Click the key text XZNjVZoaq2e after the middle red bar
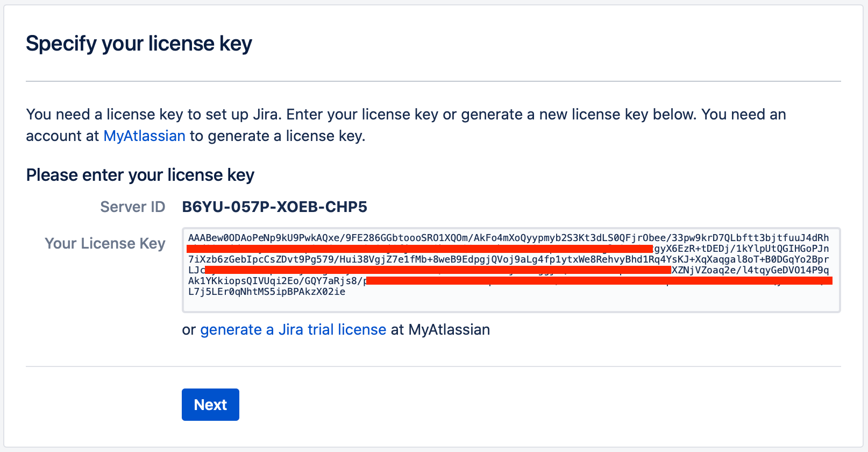 tap(705, 270)
